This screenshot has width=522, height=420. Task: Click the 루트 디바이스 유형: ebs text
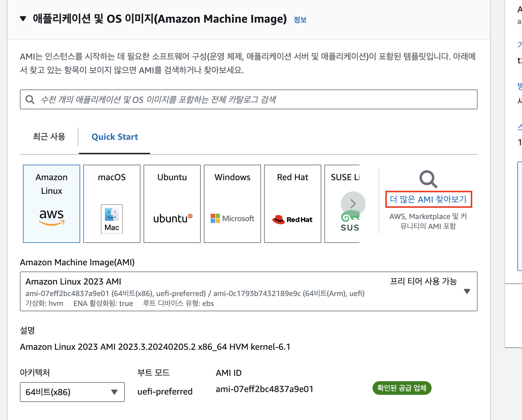point(178,304)
